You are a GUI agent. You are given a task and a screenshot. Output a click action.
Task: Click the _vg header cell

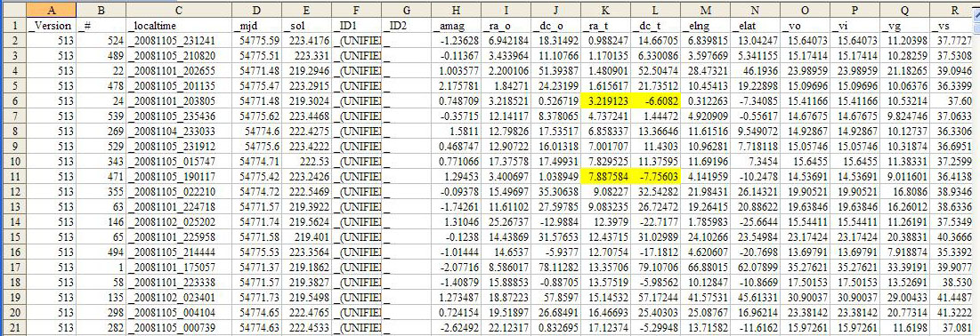pyautogui.click(x=905, y=26)
